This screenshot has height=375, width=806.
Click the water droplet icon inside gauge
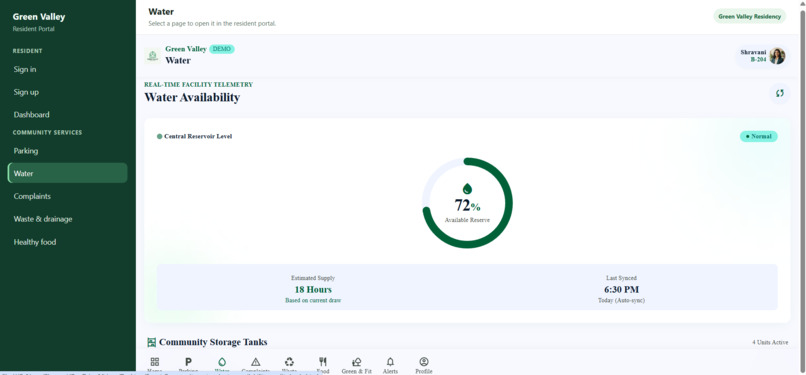click(467, 189)
